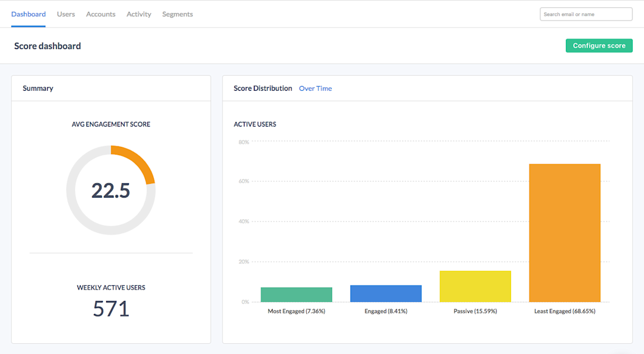Viewport: 644px width, 354px height.
Task: Switch chart to Over Time view
Action: click(315, 88)
